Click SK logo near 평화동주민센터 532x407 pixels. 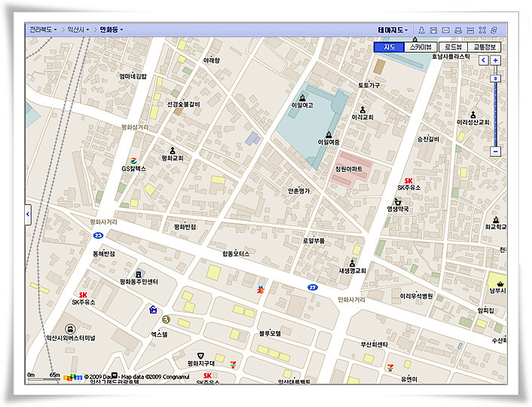click(83, 295)
